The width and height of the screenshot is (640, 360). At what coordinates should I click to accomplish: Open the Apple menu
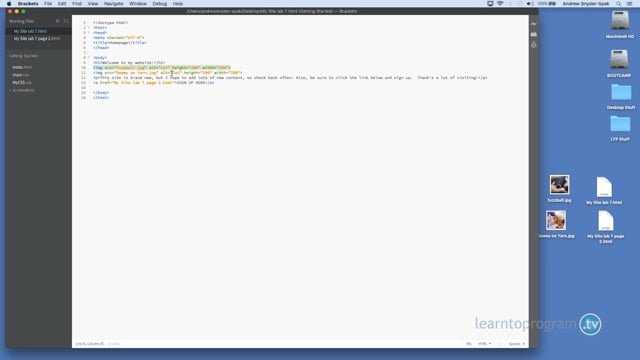[9, 4]
